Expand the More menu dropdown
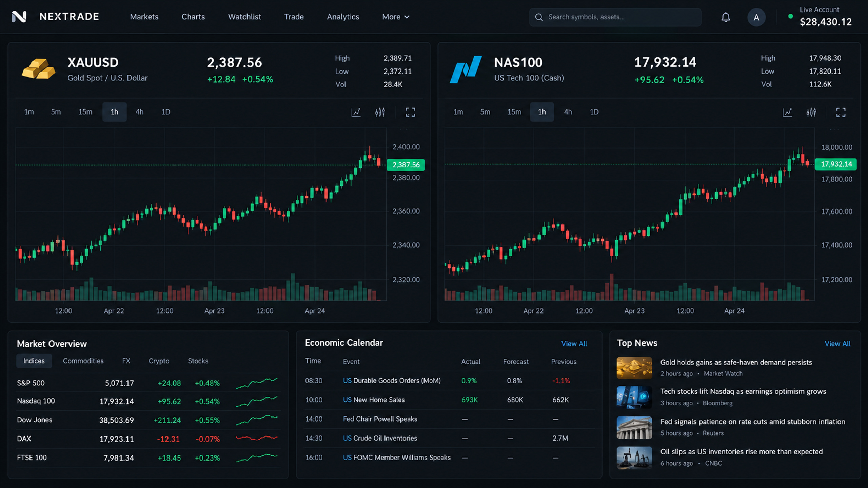868x488 pixels. (396, 17)
